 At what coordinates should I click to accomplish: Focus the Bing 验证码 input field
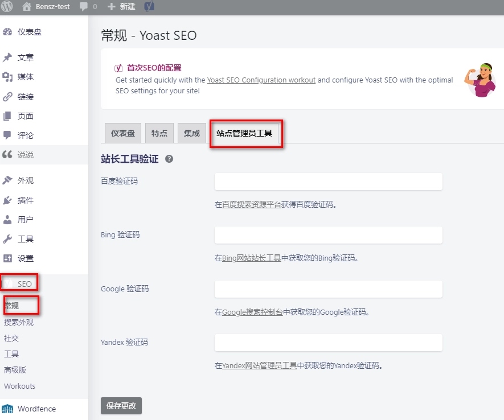[329, 235]
